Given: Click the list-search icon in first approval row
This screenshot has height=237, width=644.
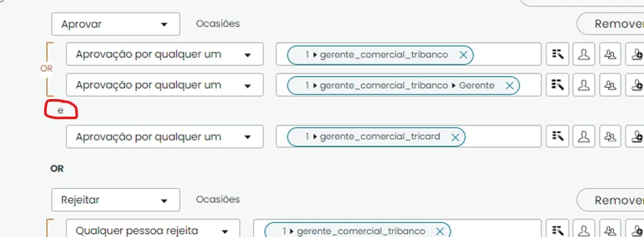Looking at the screenshot, I should (557, 54).
